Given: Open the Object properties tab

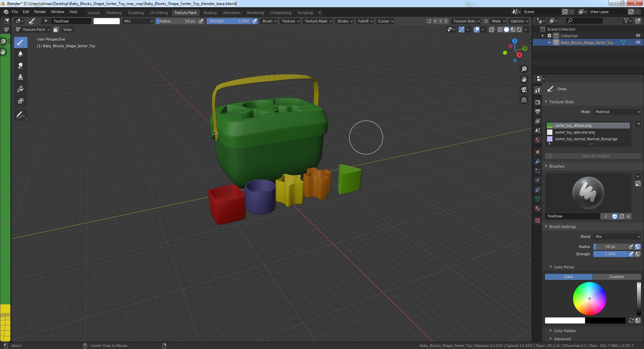Looking at the screenshot, I should click(538, 152).
